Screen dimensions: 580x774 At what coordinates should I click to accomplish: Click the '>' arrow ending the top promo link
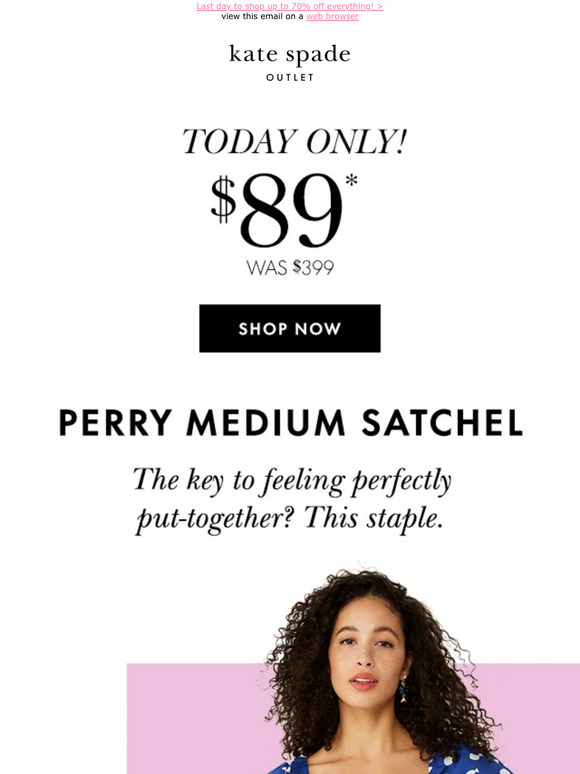(x=380, y=6)
